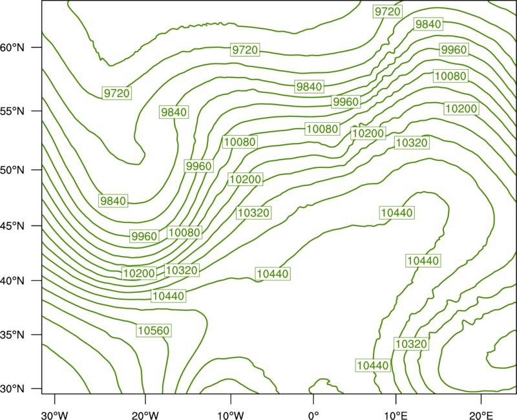Click the 10°E longitude tick label
This screenshot has height=420, width=517.
(x=396, y=415)
